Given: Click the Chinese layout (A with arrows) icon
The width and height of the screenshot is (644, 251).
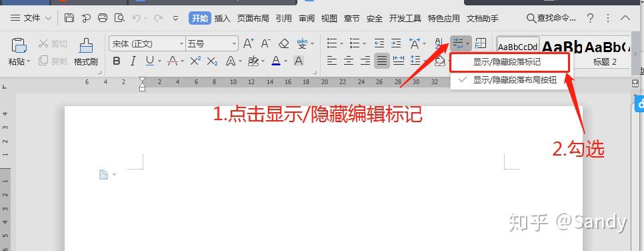Looking at the screenshot, I should click(x=415, y=43).
